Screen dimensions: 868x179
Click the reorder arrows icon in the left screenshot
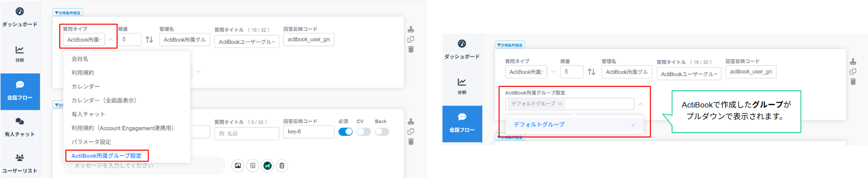coord(150,40)
